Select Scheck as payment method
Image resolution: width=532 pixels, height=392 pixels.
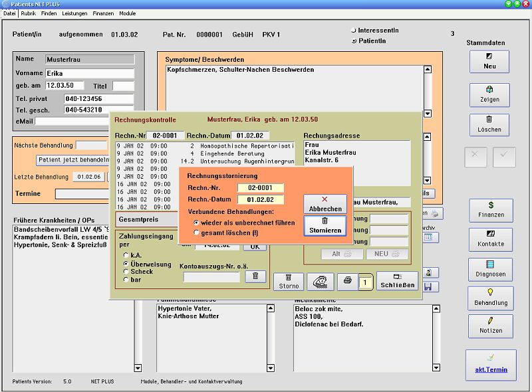(x=126, y=271)
